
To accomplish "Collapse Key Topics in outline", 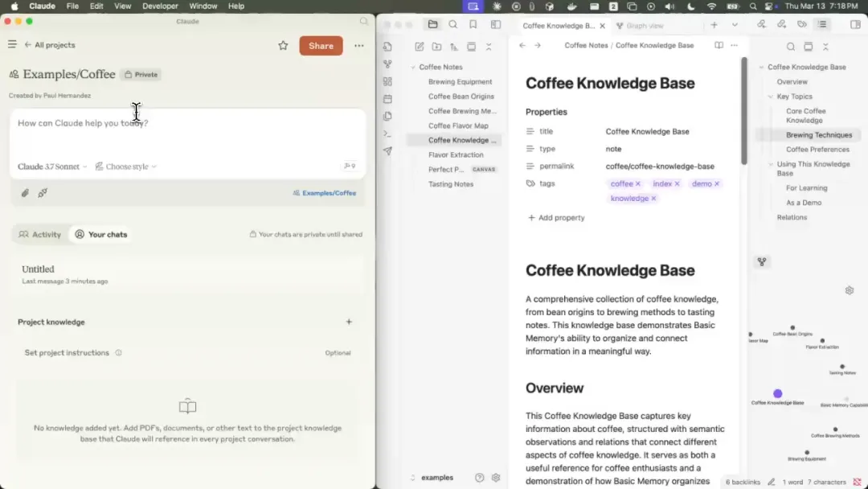I will point(771,97).
